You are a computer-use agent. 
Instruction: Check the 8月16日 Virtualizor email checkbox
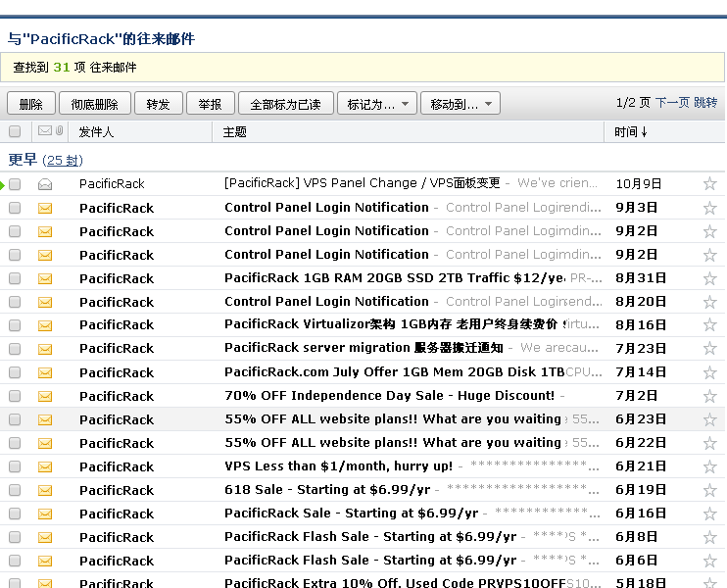(15, 325)
